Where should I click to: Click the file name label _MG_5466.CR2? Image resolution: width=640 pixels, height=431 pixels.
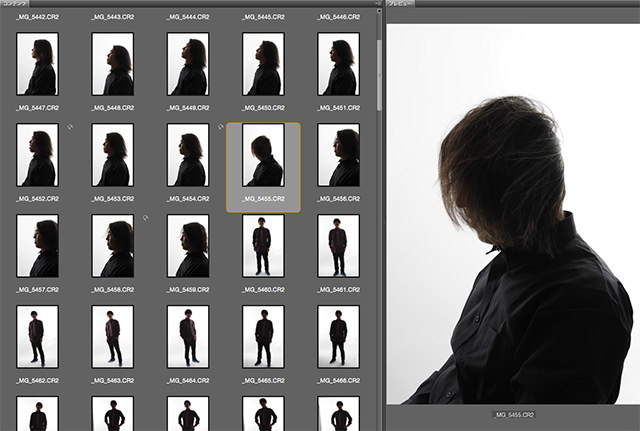click(x=338, y=380)
